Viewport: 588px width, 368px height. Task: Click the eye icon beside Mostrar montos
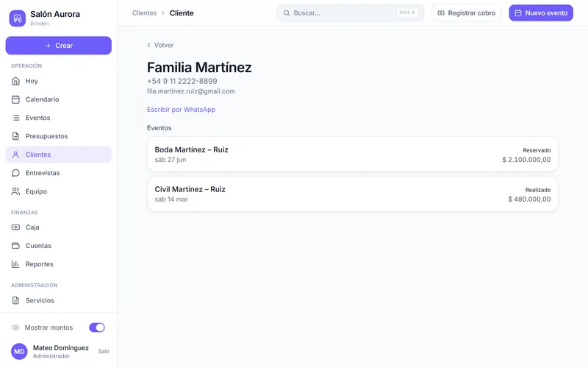tap(15, 328)
